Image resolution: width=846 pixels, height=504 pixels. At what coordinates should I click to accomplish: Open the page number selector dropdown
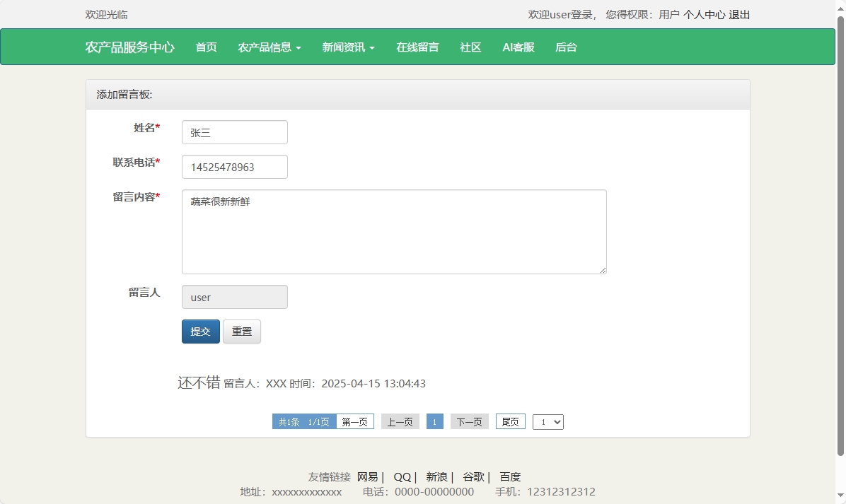pos(547,421)
